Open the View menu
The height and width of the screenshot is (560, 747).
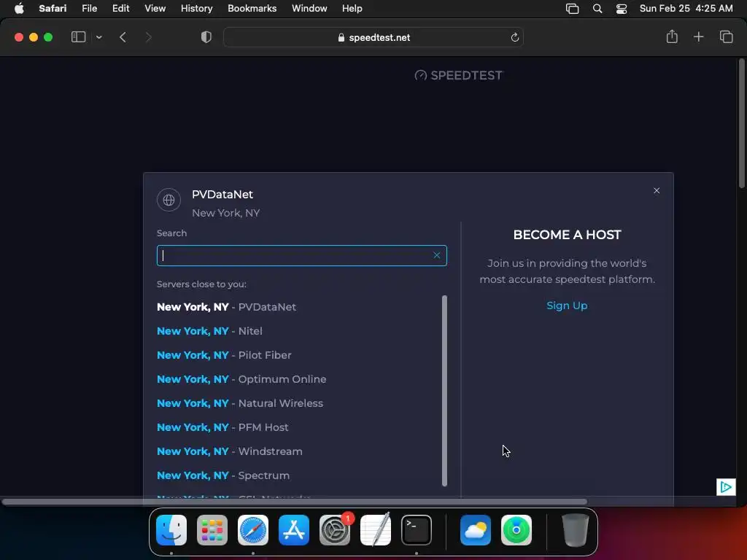point(155,9)
